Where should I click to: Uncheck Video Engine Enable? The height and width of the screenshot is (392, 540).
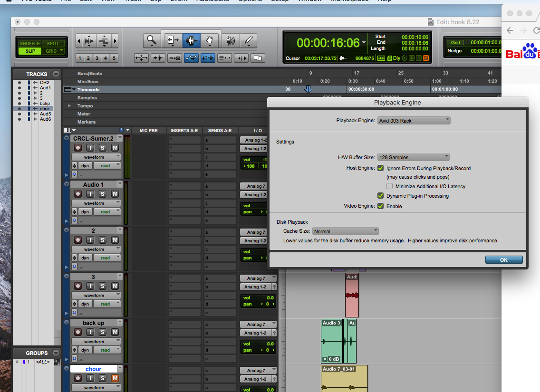click(381, 206)
